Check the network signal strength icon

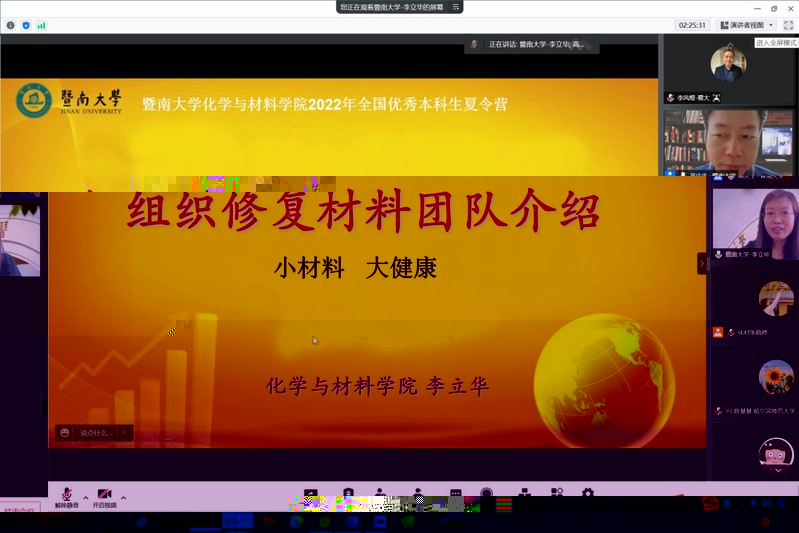(x=41, y=25)
